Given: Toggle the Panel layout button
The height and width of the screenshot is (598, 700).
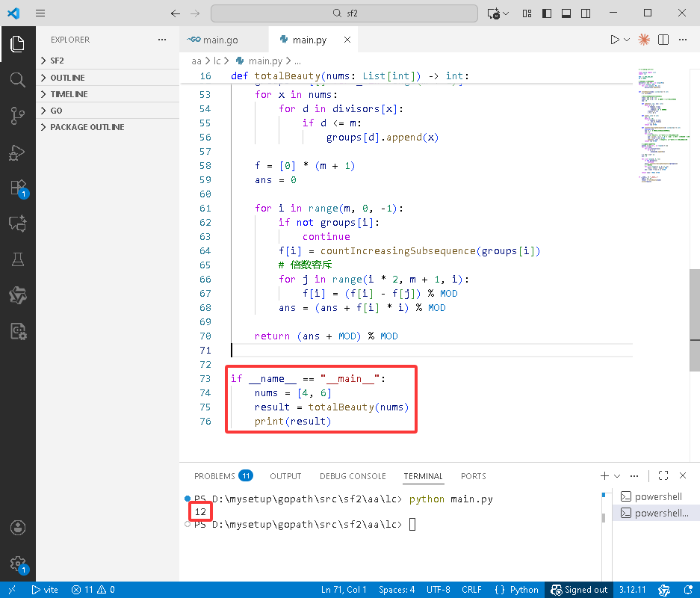Looking at the screenshot, I should 566,13.
